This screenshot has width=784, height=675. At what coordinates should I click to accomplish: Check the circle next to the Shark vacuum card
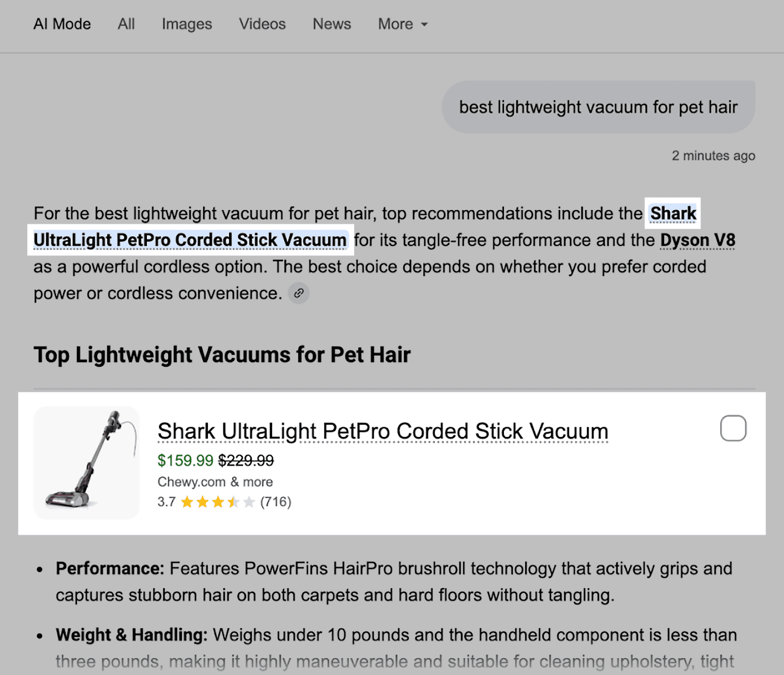(x=733, y=428)
